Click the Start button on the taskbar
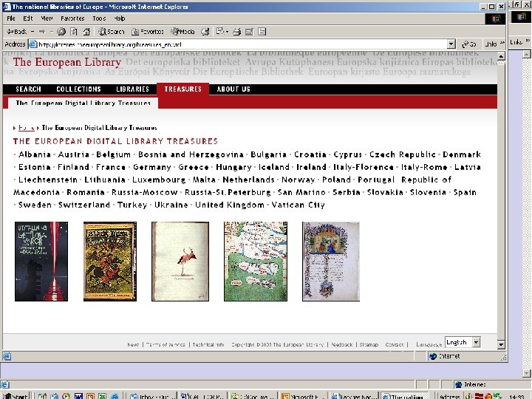 15,396
